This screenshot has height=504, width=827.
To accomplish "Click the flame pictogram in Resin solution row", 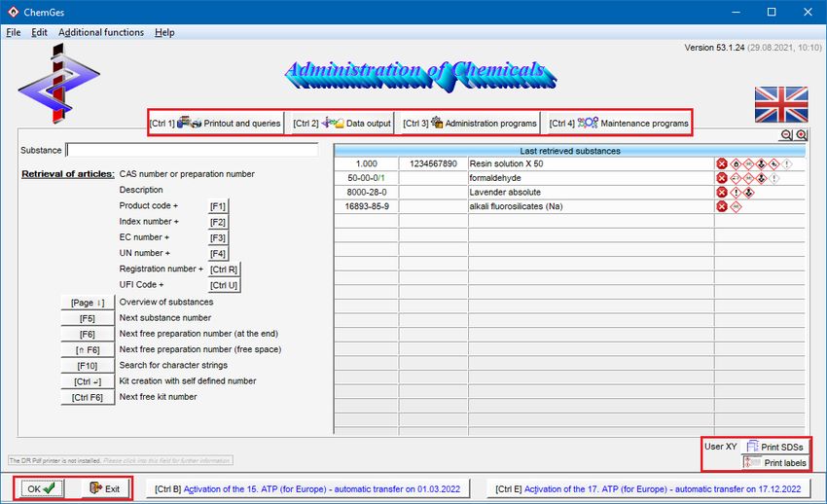I will (x=736, y=164).
